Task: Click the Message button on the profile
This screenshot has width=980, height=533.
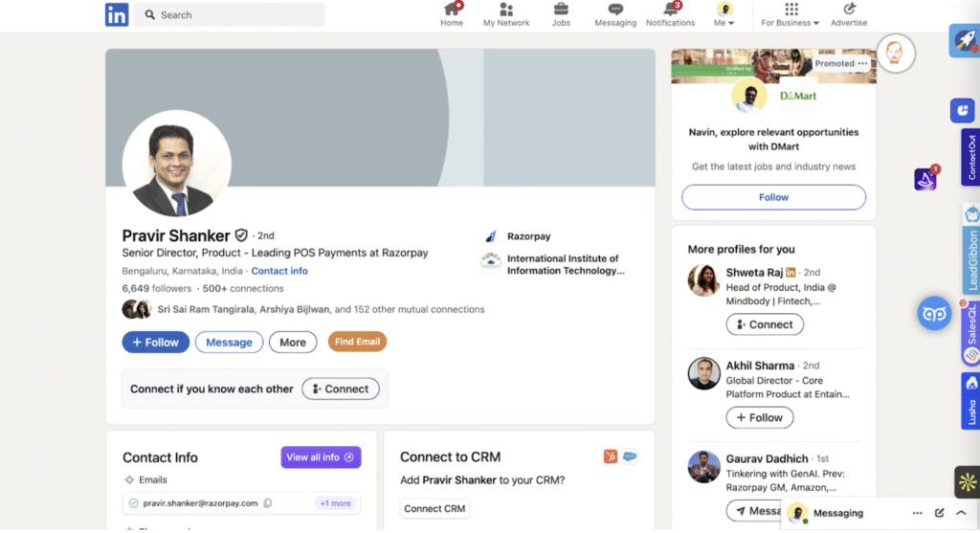Action: (229, 342)
